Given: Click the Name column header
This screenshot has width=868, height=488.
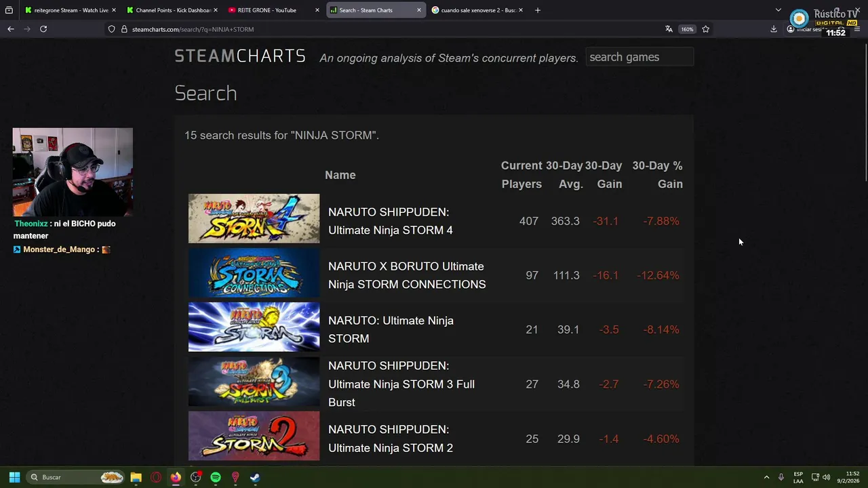Looking at the screenshot, I should (x=340, y=175).
